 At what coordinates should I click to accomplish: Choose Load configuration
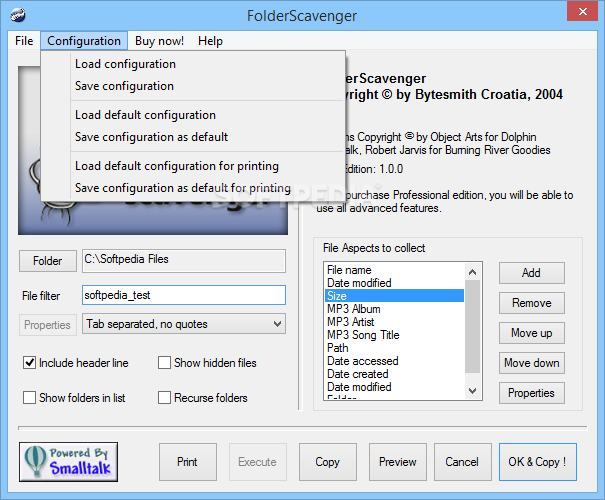[193, 64]
